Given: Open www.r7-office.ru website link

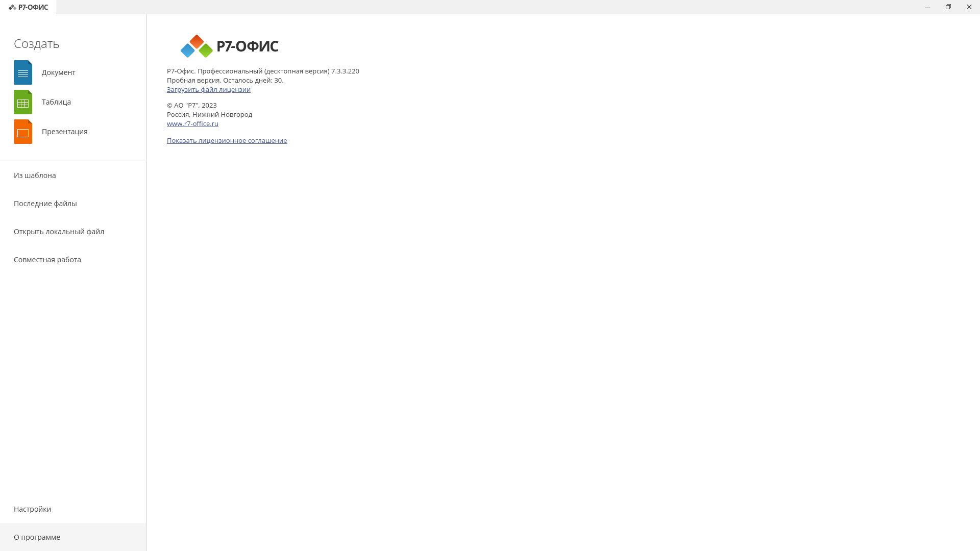Looking at the screenshot, I should (x=192, y=123).
